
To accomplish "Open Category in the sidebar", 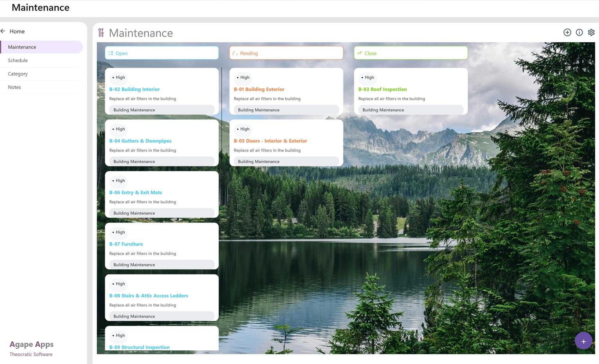I will (18, 74).
